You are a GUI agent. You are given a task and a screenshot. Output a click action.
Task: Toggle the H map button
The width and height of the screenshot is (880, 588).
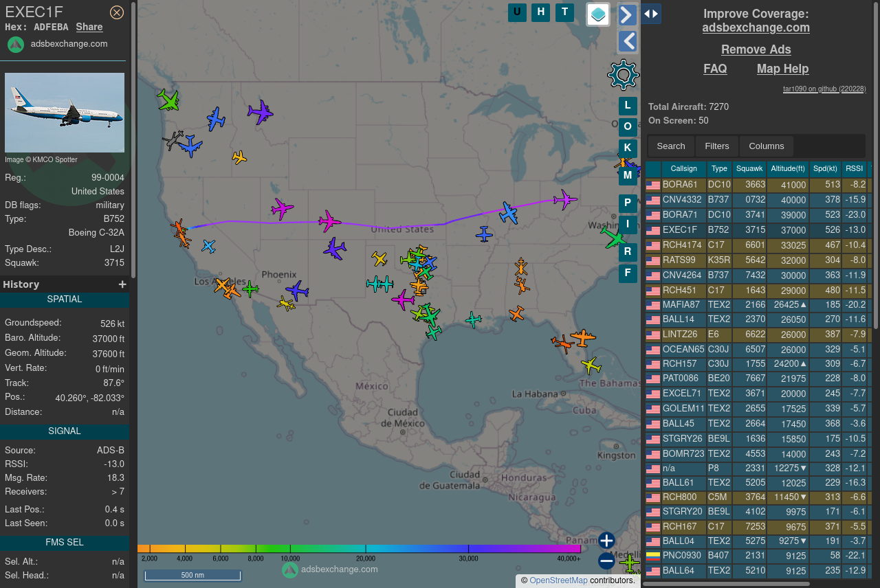click(541, 12)
